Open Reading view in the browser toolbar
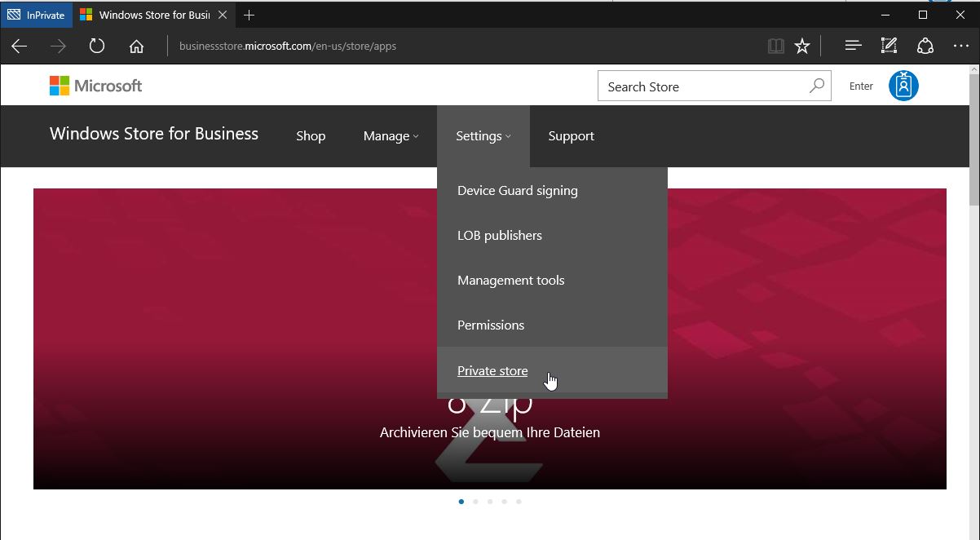Screen dimensions: 980x540 (x=774, y=46)
